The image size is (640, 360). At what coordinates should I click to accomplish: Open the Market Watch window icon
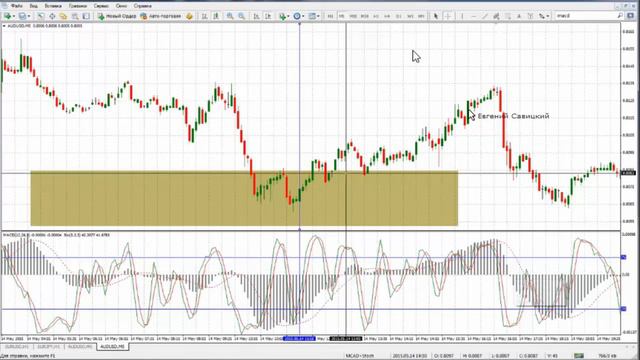(x=40, y=16)
